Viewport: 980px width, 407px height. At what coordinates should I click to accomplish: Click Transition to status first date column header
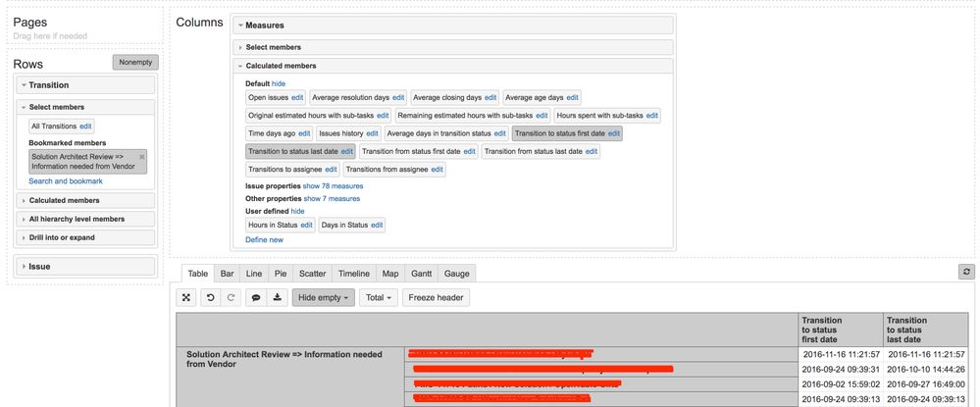[840, 330]
